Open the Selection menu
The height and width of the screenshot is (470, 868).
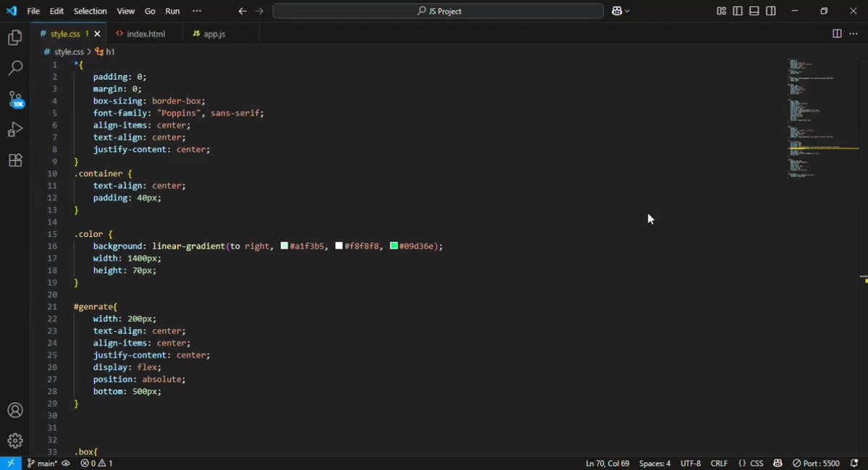point(90,11)
